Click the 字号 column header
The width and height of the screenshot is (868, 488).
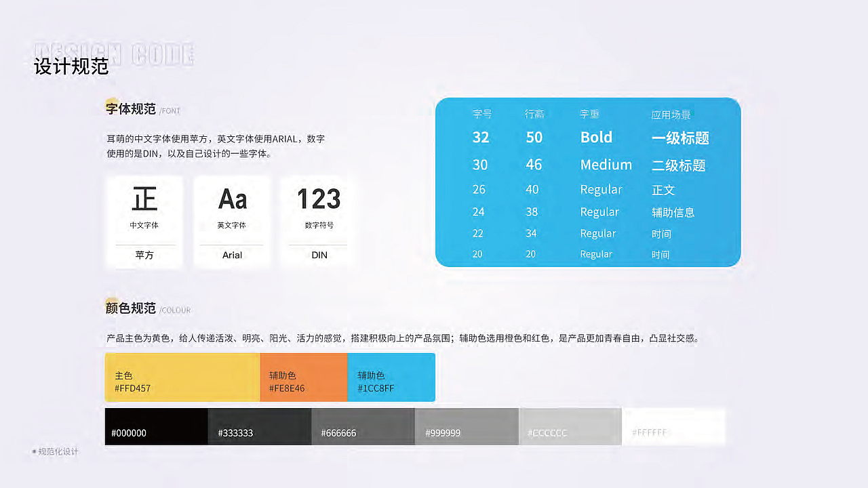[x=482, y=114]
